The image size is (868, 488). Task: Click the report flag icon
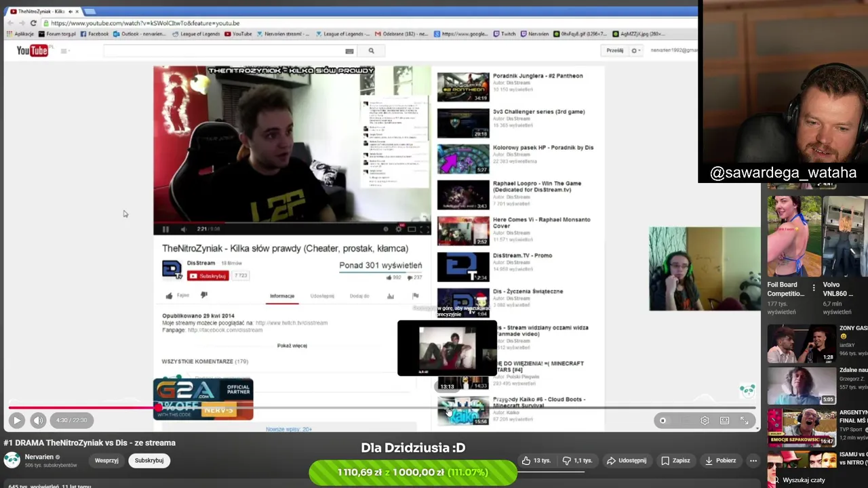point(416,296)
